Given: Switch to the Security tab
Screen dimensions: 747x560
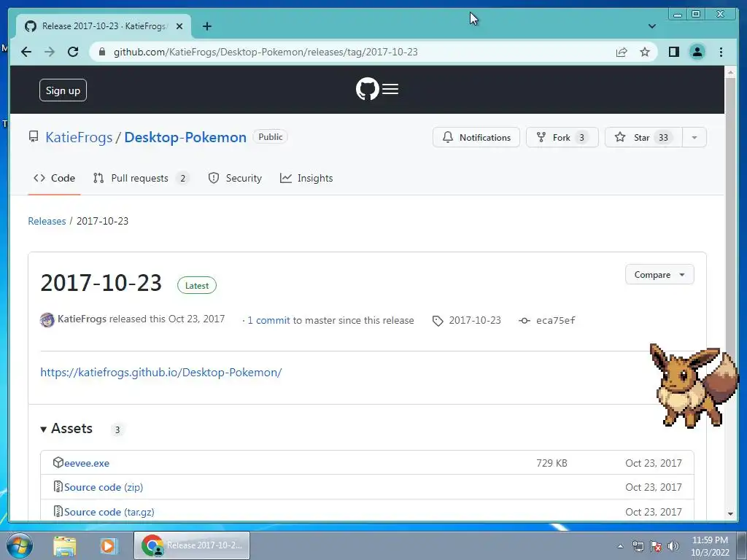Looking at the screenshot, I should (x=235, y=178).
